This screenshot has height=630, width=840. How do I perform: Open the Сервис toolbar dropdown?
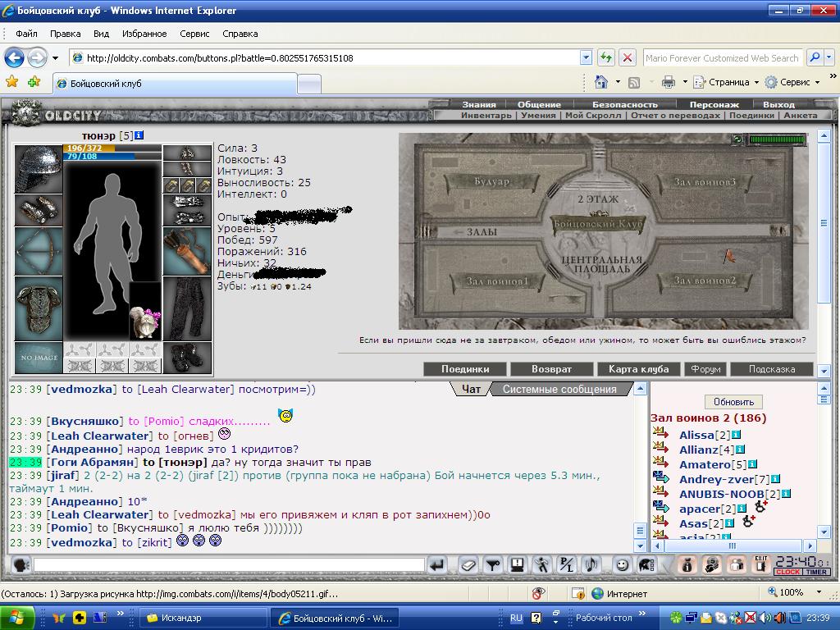click(792, 82)
